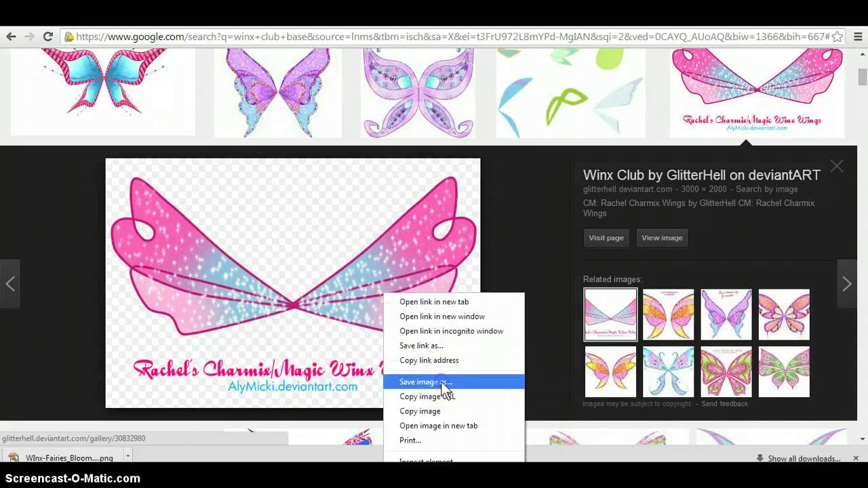Choose 'Open link in incognito window'
The image size is (868, 488).
[453, 331]
